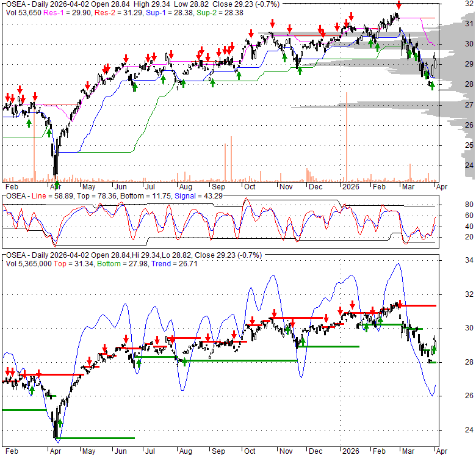Select the Res-1 = 29.90 legend label
Image resolution: width=476 pixels, height=455 pixels.
(x=65, y=13)
